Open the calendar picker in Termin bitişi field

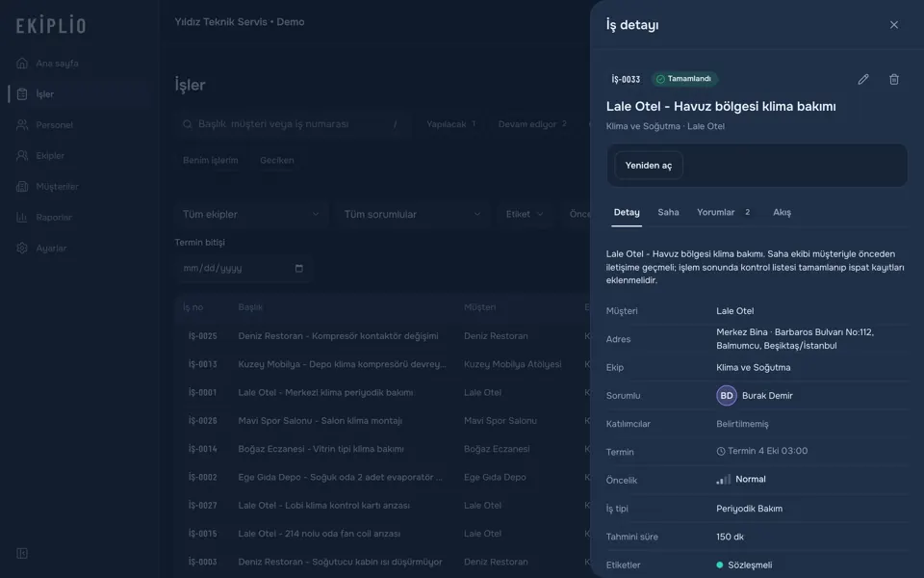[x=298, y=269]
